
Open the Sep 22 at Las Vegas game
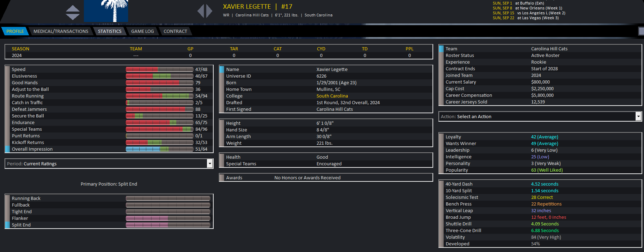[526, 18]
